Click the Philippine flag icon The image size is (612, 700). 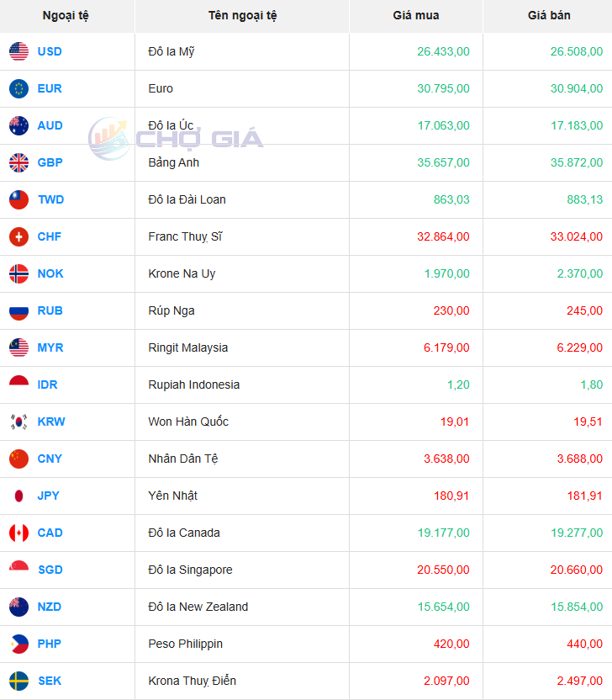coord(18,644)
